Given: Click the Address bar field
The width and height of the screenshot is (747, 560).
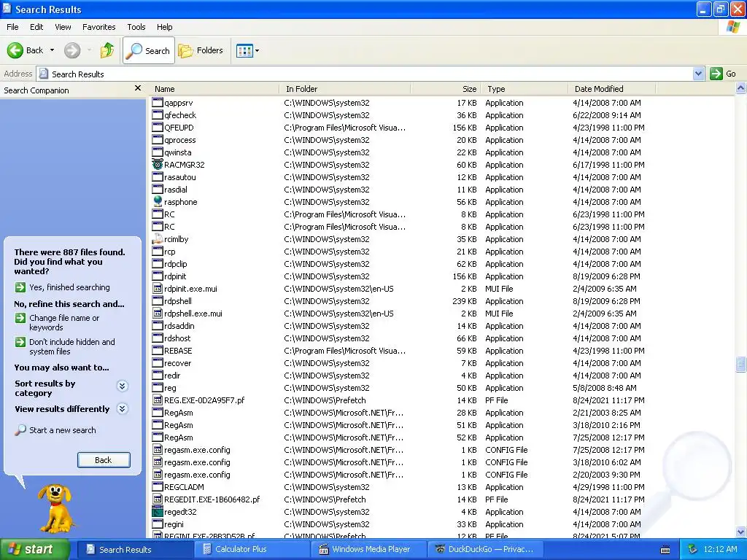Looking at the screenshot, I should tap(365, 74).
